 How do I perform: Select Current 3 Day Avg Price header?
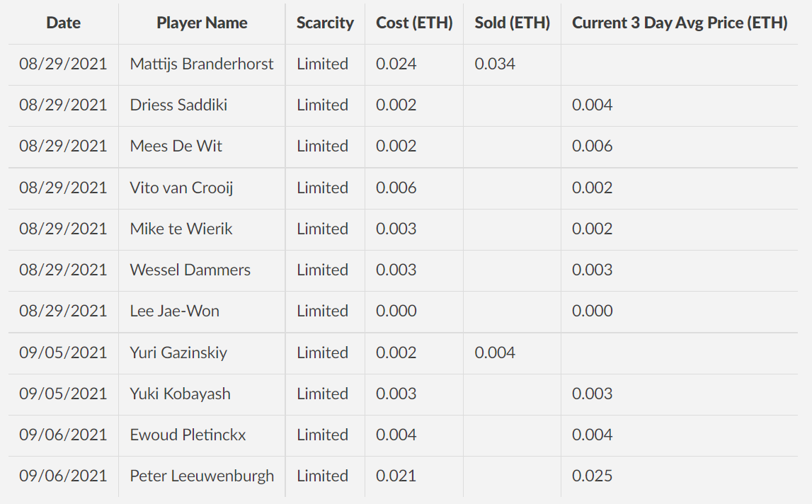680,23
